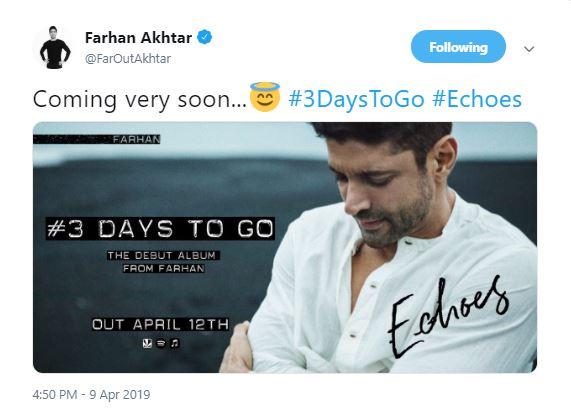Expand the tweet options chevron menu
Image resolution: width=571 pixels, height=413 pixels.
(529, 48)
